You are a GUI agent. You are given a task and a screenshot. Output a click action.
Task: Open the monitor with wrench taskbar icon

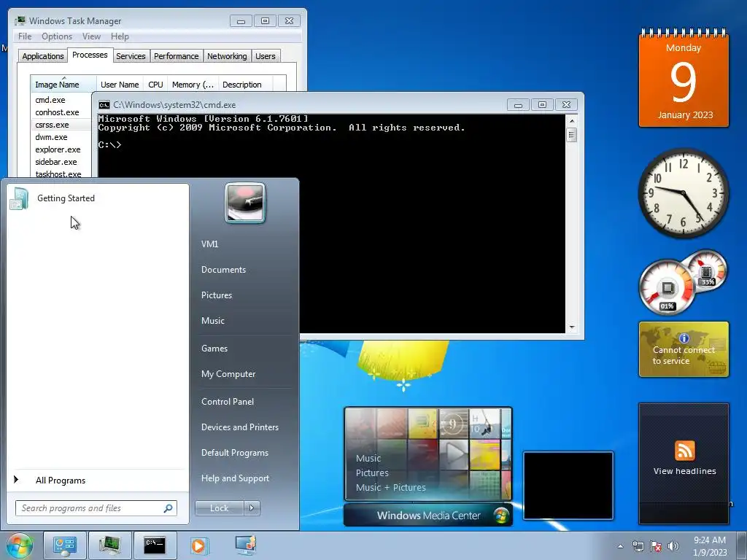click(x=246, y=545)
